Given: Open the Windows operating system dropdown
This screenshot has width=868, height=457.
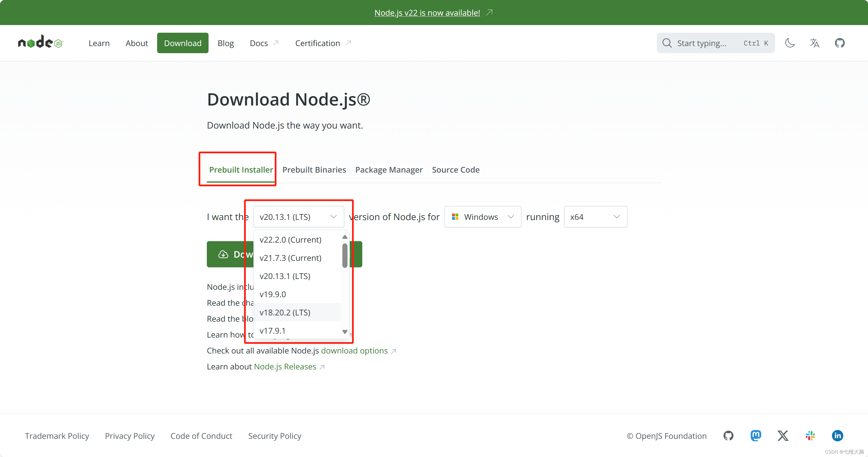Looking at the screenshot, I should [x=482, y=216].
